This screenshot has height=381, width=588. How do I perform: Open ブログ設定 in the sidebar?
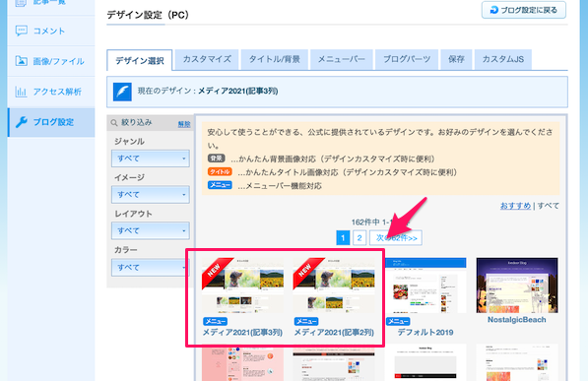(51, 122)
